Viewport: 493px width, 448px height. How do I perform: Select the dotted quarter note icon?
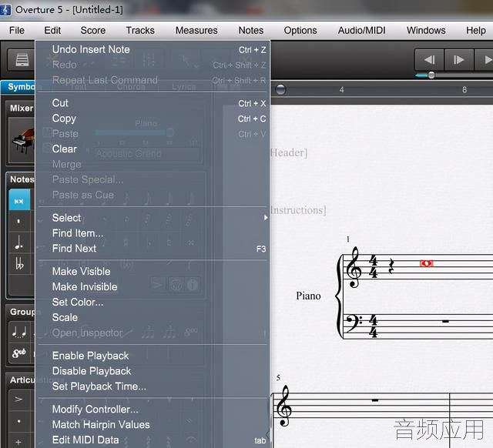18,242
